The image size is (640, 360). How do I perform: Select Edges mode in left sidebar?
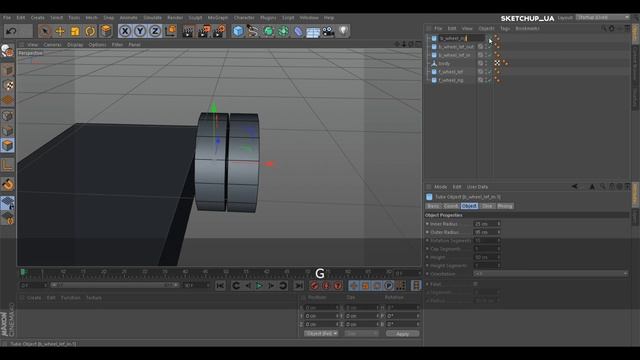tap(7, 131)
